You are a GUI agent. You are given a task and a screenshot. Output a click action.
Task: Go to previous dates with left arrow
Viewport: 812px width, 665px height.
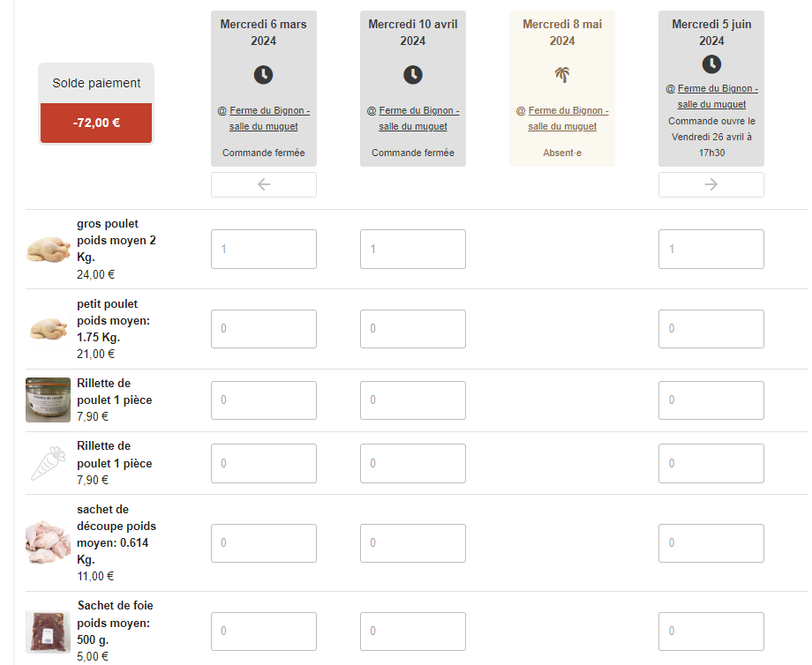point(263,184)
